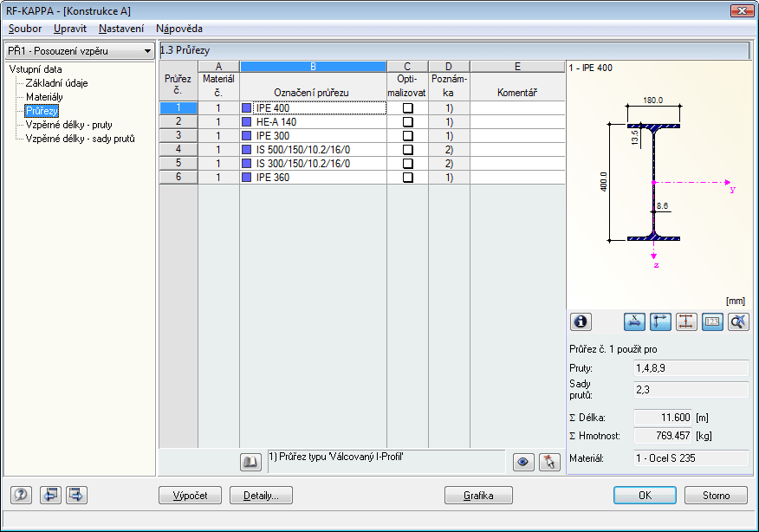The image size is (759, 532).
Task: Click the material number cell in row 2
Action: [218, 122]
